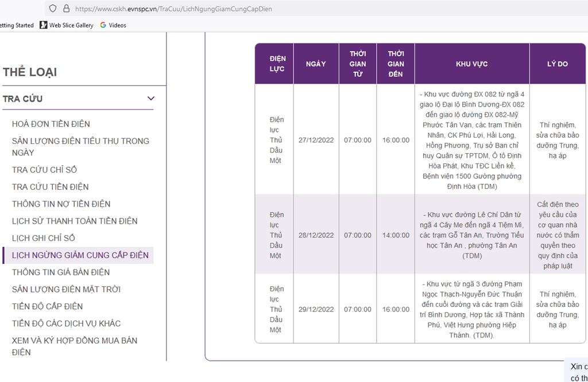The width and height of the screenshot is (588, 382).
Task: Click the date 28/12/2022 cell
Action: click(x=316, y=235)
